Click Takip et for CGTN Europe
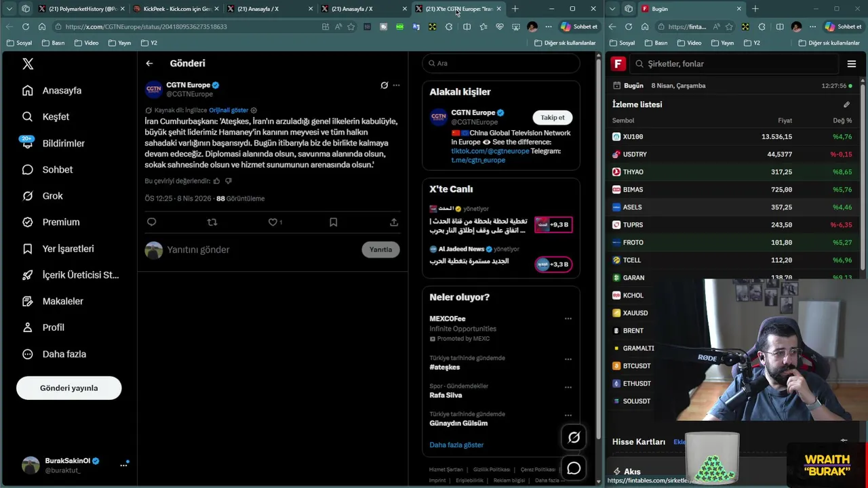This screenshot has height=488, width=868. [552, 117]
